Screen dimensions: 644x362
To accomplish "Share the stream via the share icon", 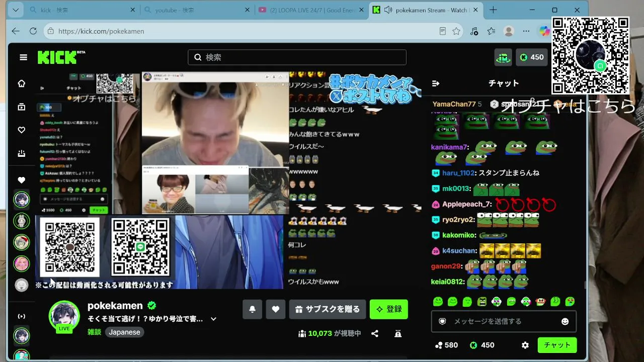I will [375, 333].
